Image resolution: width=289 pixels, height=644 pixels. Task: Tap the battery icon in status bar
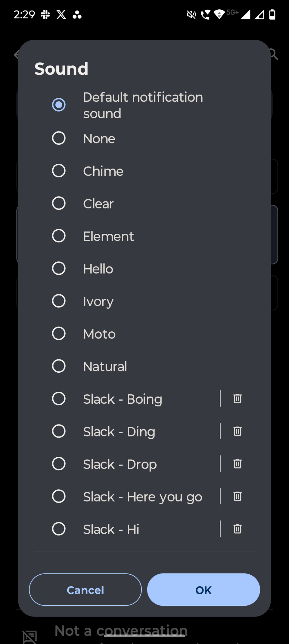pyautogui.click(x=272, y=14)
